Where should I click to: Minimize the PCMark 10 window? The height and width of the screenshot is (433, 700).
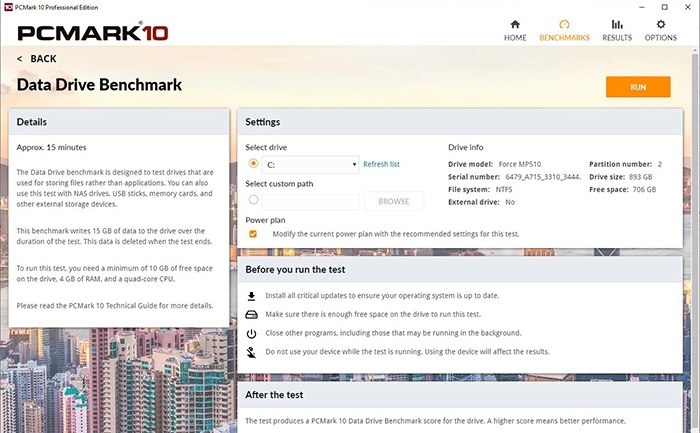642,7
